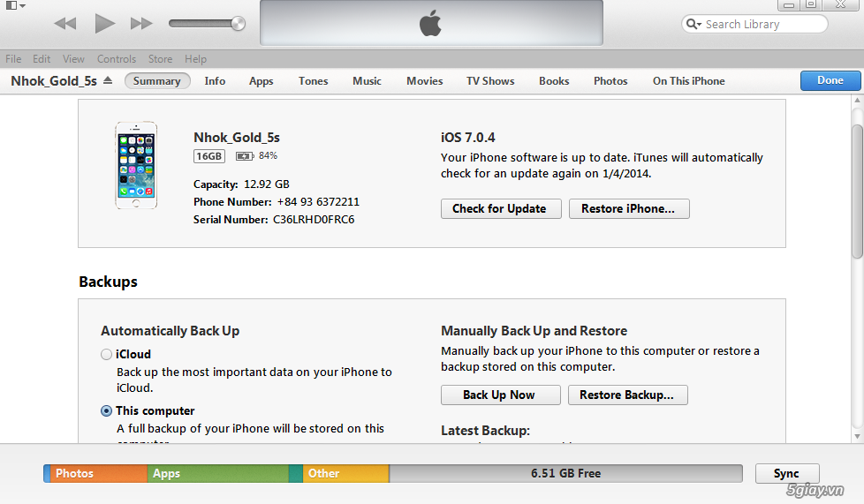Viewport: 864px width, 504px height.
Task: Open the Store menu
Action: pos(161,59)
